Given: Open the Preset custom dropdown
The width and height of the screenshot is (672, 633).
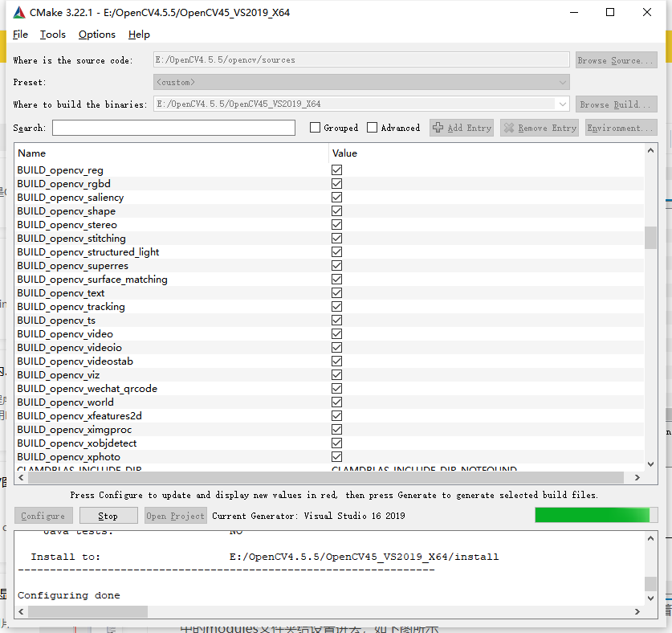Looking at the screenshot, I should 361,82.
